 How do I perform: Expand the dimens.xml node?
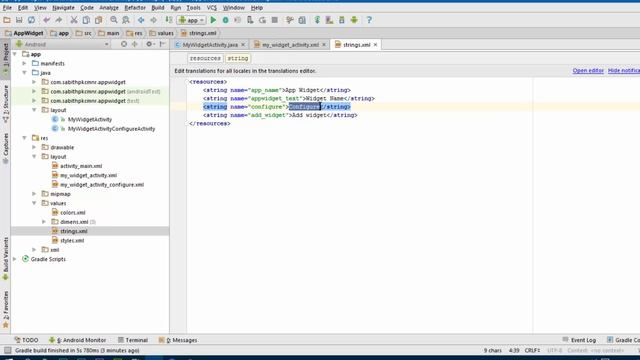pyautogui.click(x=44, y=222)
